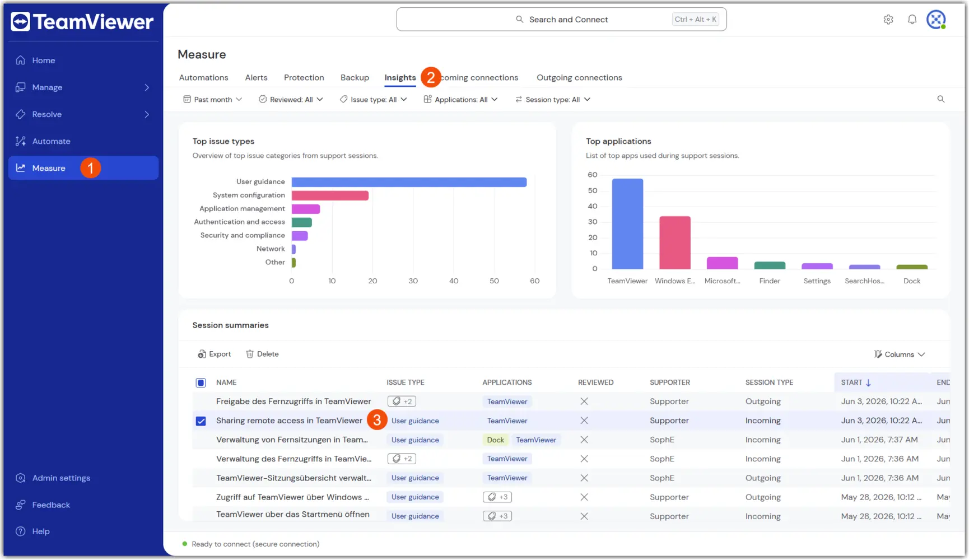Open session 'Verwaltung von Fernsitzungen in Team...'
This screenshot has height=560, width=969.
coord(292,440)
